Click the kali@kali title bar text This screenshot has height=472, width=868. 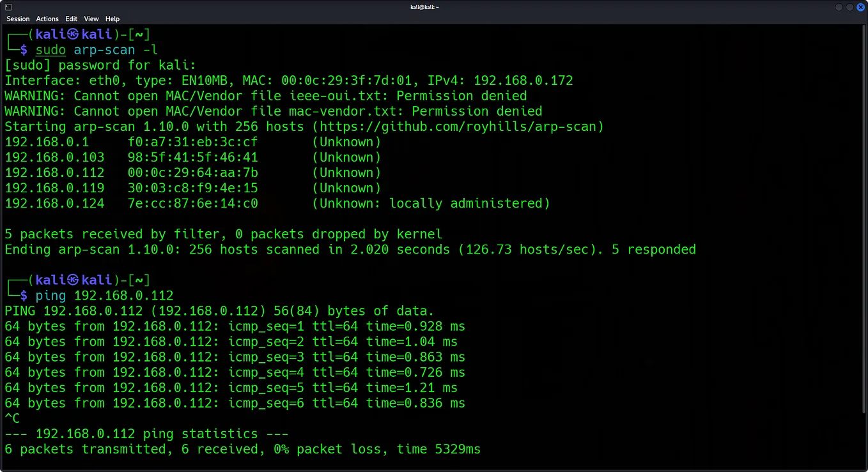click(x=424, y=7)
